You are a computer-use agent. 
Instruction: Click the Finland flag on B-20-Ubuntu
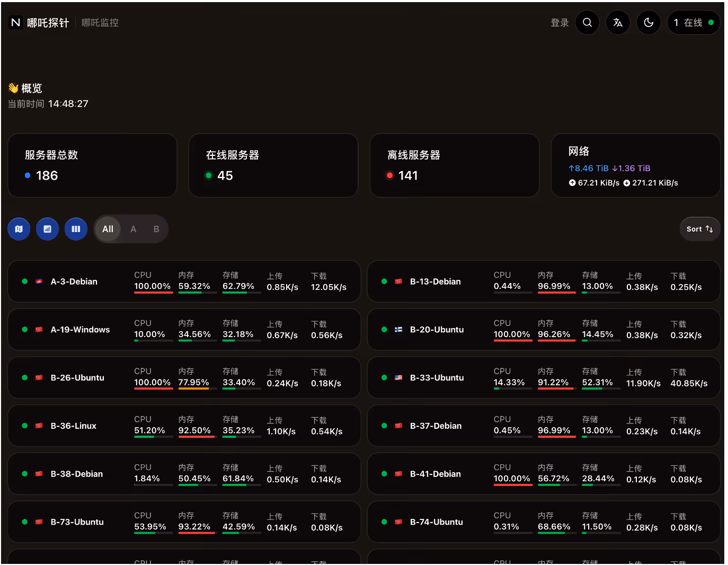(x=398, y=330)
